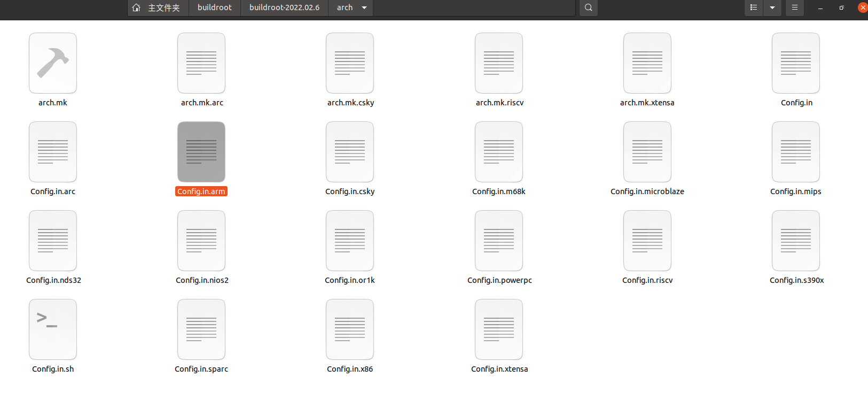
Task: Select the Config.in.m68k file icon
Action: tap(499, 152)
